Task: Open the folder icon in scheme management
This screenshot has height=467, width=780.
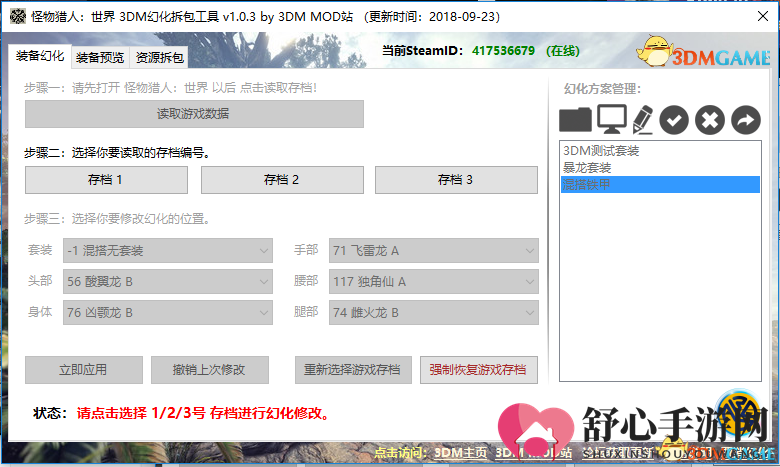Action: pyautogui.click(x=575, y=120)
